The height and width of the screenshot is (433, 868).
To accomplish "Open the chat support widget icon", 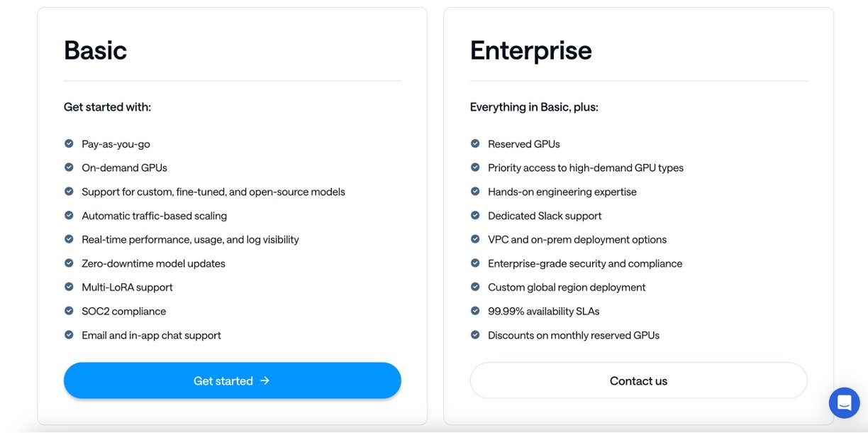I will click(x=844, y=402).
